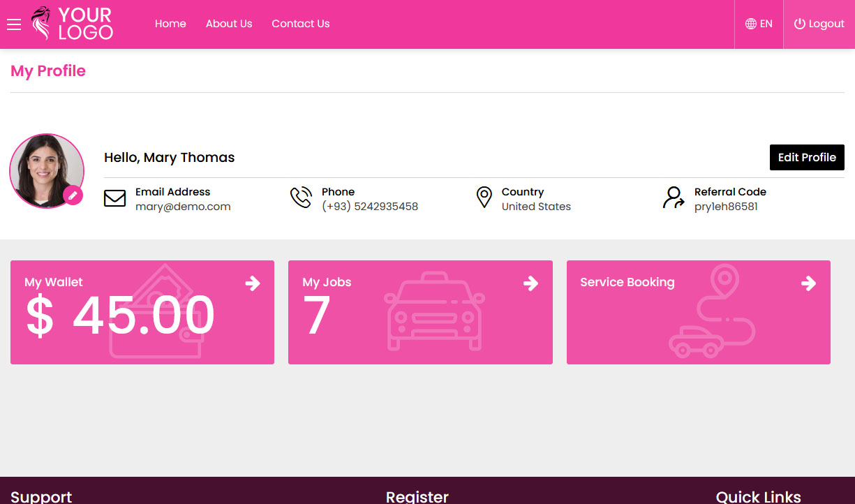Open the Contact Us page
This screenshot has width=855, height=504.
pos(301,24)
